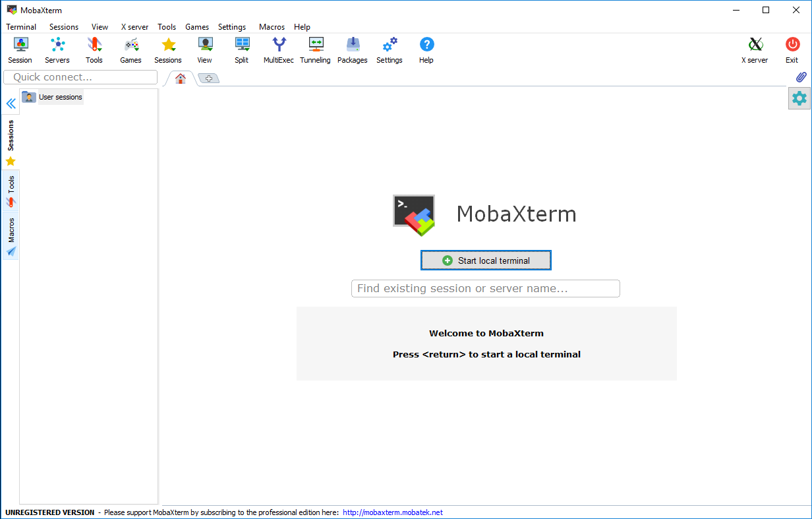Open the Help menu
The height and width of the screenshot is (519, 812).
click(x=303, y=27)
